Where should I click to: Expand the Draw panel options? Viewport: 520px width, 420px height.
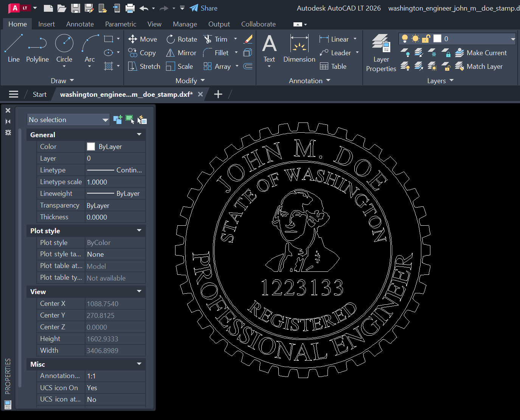click(x=71, y=81)
